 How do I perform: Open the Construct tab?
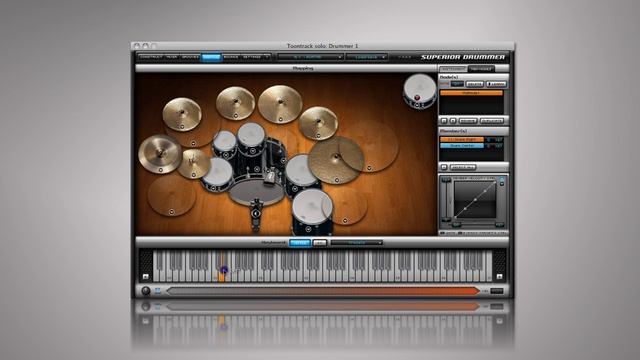pos(151,57)
